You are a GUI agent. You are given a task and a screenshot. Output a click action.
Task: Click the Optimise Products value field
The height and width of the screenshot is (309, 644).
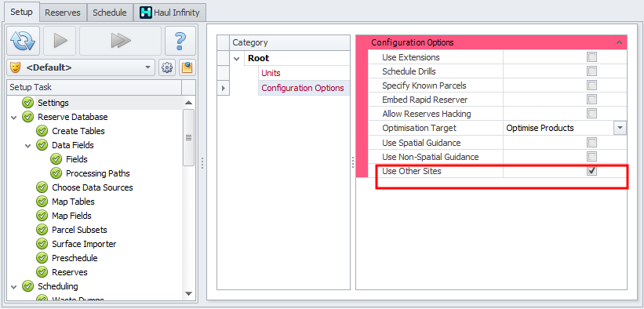click(558, 128)
